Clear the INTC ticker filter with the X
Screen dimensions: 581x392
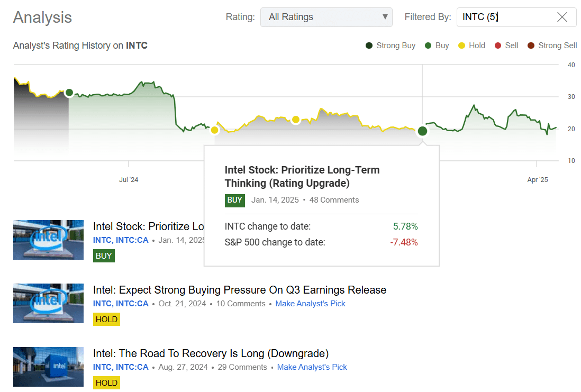pyautogui.click(x=562, y=17)
